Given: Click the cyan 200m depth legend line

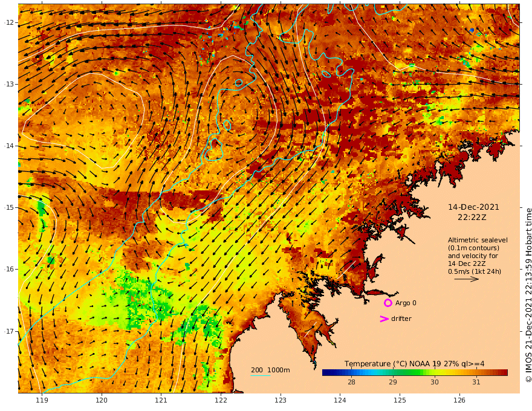Looking at the screenshot, I should [x=261, y=375].
